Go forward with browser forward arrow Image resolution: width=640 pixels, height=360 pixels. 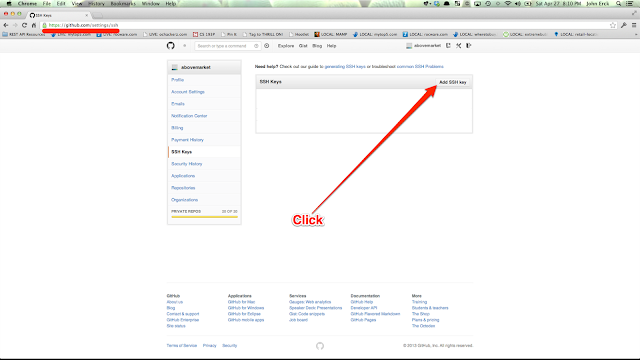[15, 25]
